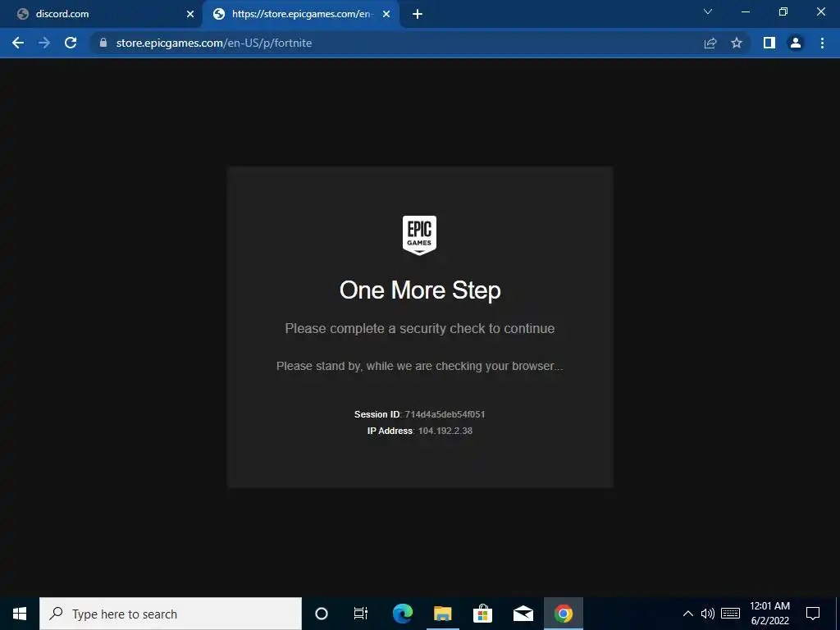Open Microsoft Store from taskbar
The image size is (840, 630).
coord(482,614)
